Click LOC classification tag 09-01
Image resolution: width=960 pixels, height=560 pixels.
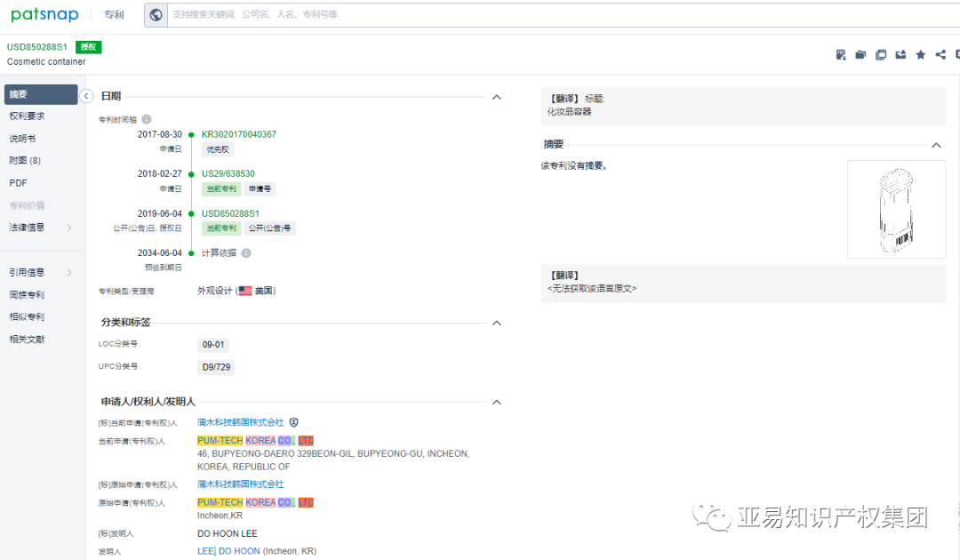pyautogui.click(x=213, y=345)
